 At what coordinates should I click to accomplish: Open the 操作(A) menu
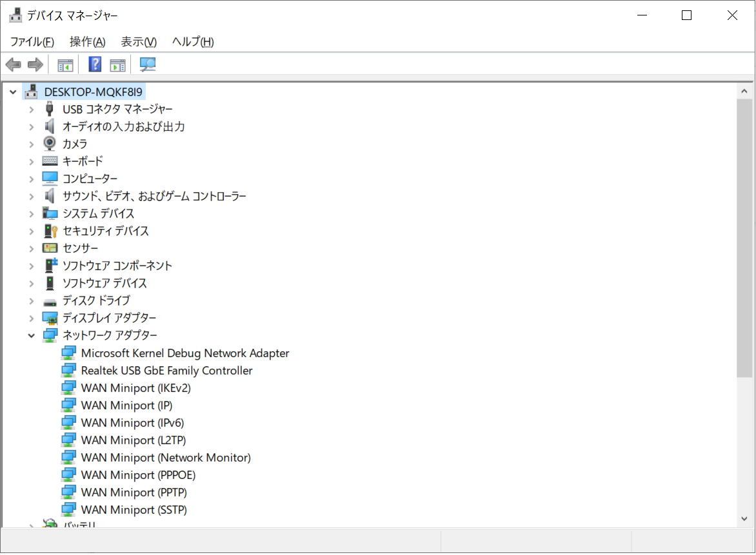[87, 42]
